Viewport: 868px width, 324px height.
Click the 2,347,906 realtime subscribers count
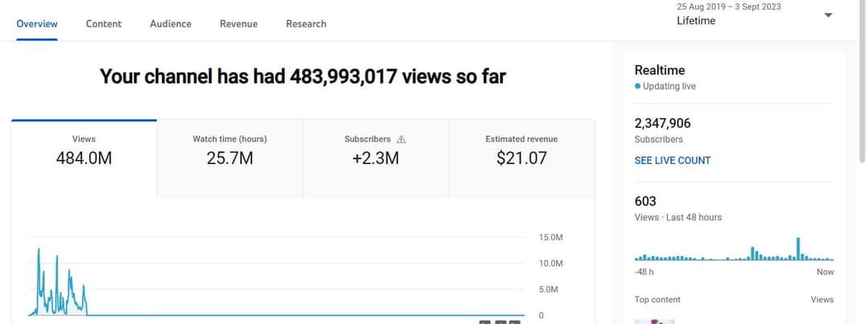coord(662,123)
